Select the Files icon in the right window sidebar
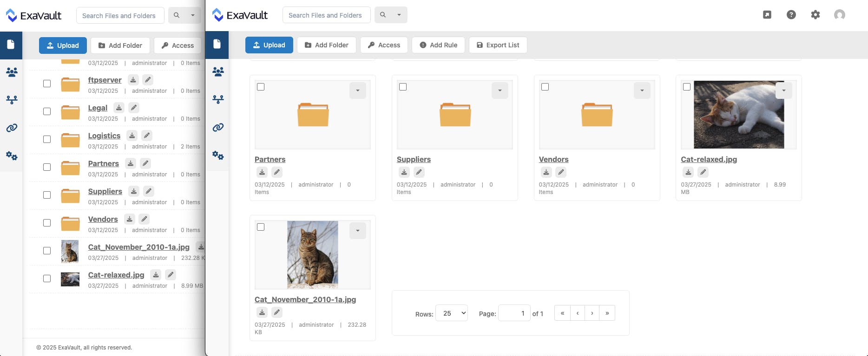Viewport: 868px width, 356px height. coord(217,44)
